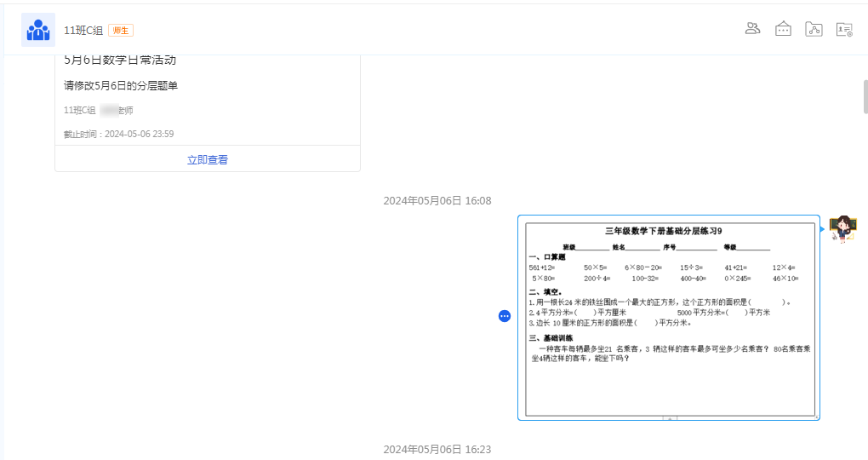Click the 2024年05月06日 16:08 timestamp

tap(437, 201)
